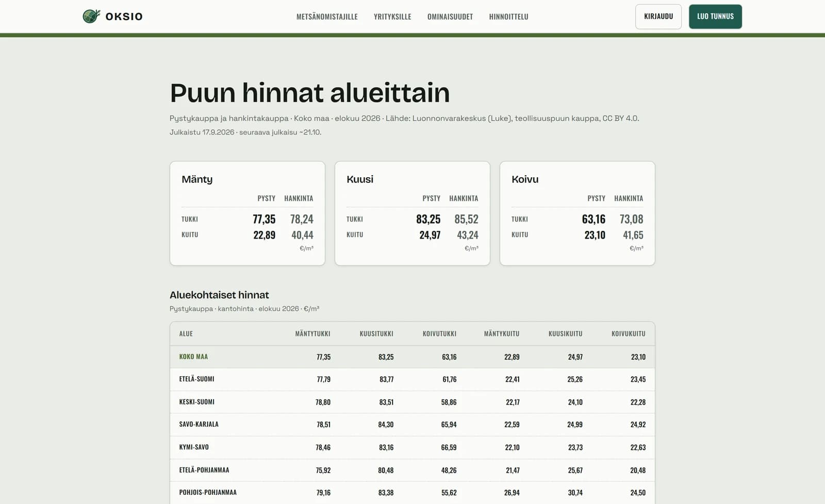The width and height of the screenshot is (825, 504).
Task: Click the Koivukuitu column header
Action: click(x=629, y=333)
